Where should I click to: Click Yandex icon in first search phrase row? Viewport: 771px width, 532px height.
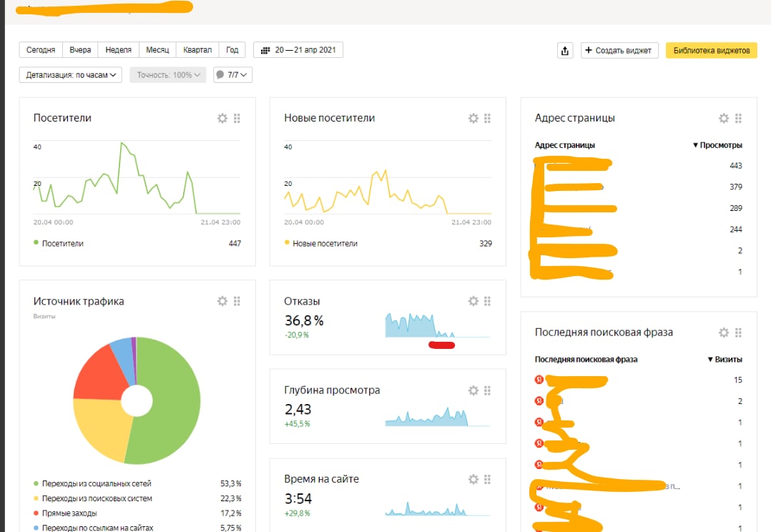point(539,380)
